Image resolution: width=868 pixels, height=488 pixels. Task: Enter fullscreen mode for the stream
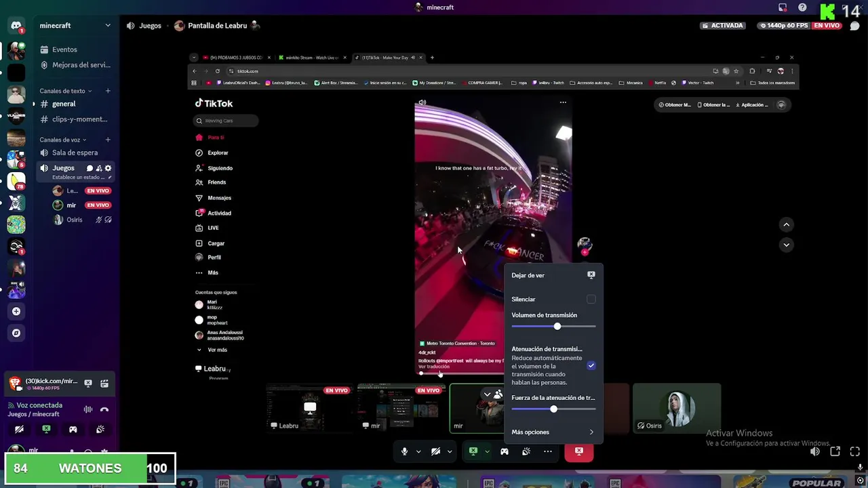(x=855, y=451)
